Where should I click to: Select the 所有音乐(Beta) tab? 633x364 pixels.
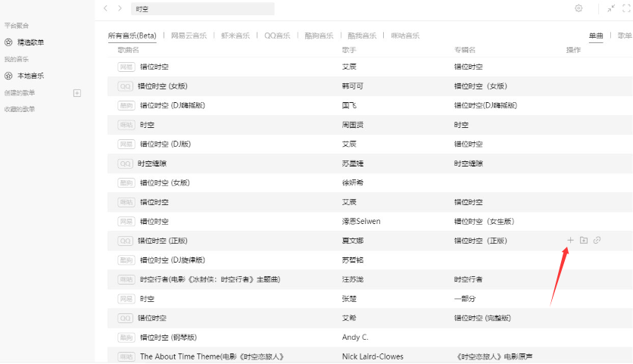[132, 36]
